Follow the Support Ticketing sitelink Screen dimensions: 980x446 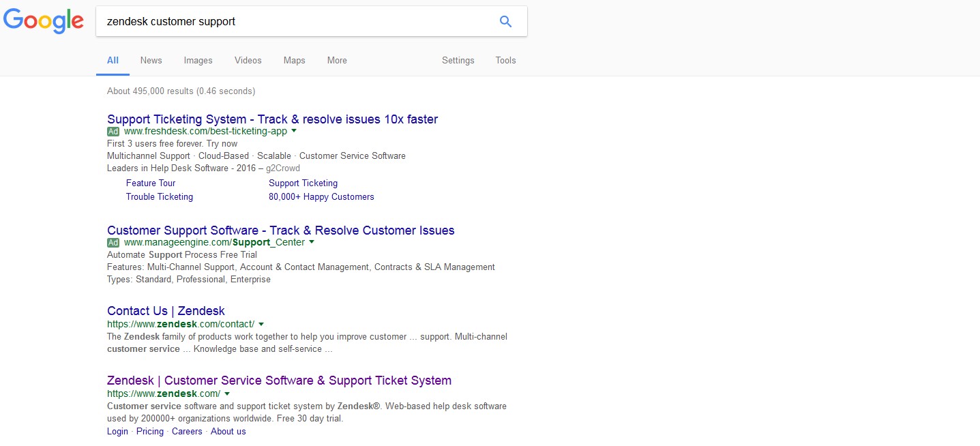click(303, 183)
